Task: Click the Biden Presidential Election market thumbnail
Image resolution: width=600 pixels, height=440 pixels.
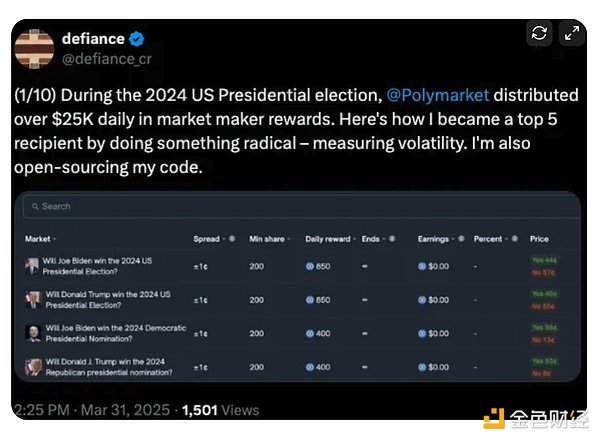Action: pos(33,265)
